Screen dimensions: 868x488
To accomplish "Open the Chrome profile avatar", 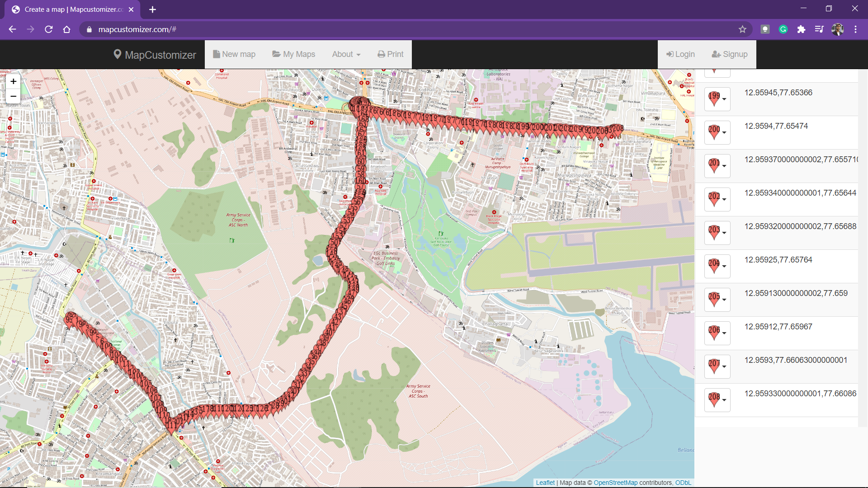I will 837,29.
